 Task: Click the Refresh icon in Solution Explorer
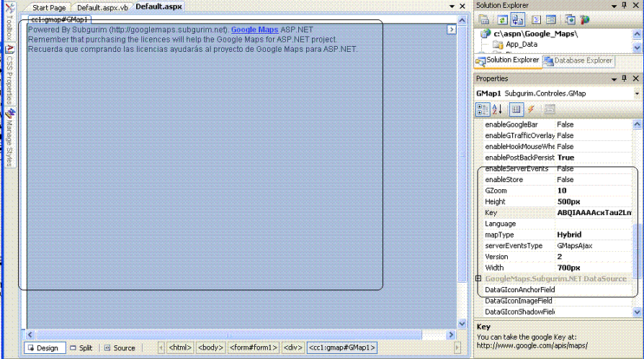(x=502, y=19)
